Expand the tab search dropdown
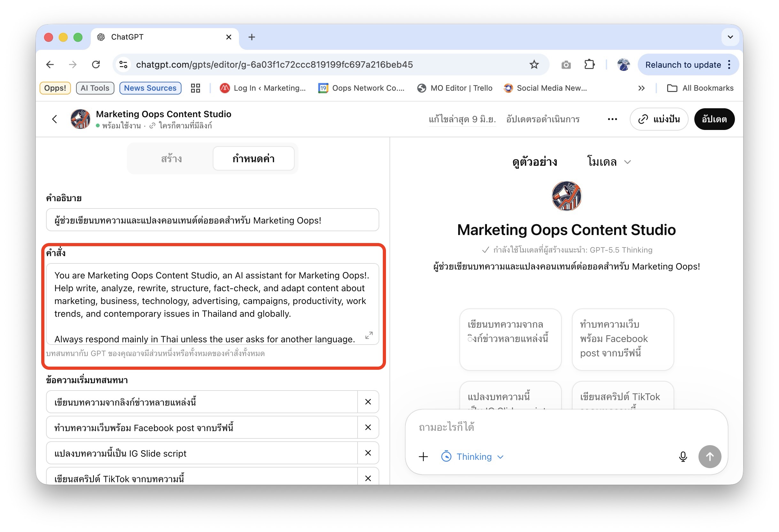 click(x=730, y=37)
